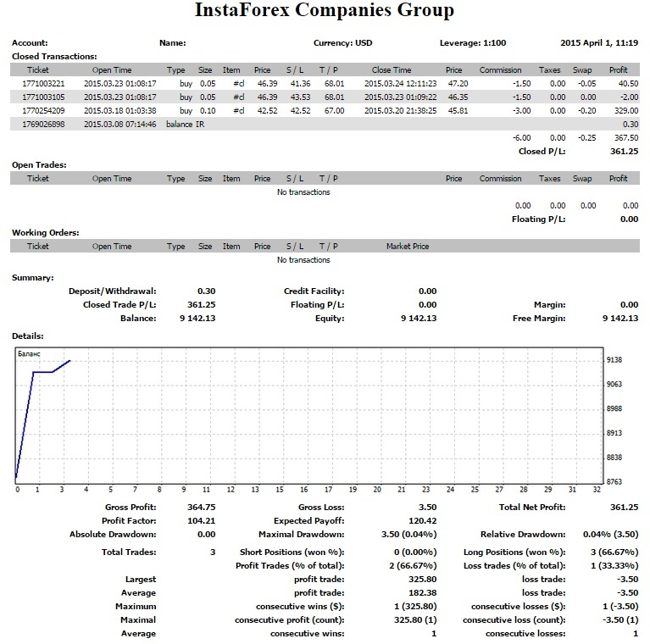Select close time 2015.03.24 12:11:23

pos(401,83)
